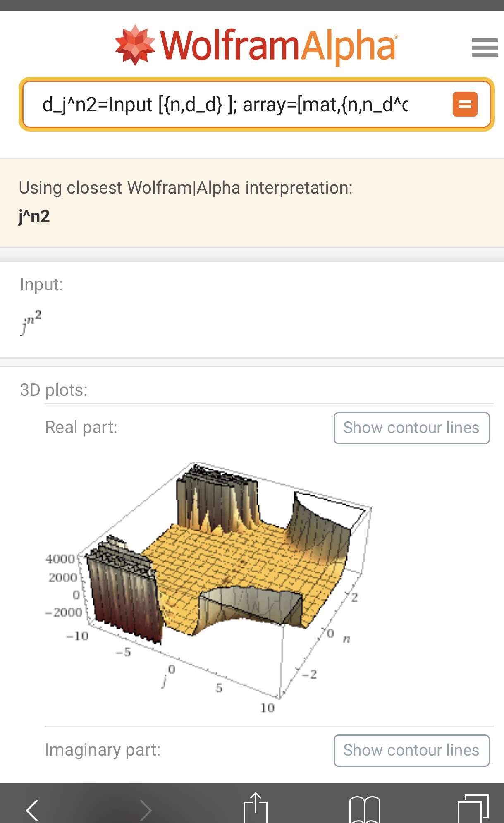Show contour lines for Imaginary part
This screenshot has width=504, height=823.
411,750
